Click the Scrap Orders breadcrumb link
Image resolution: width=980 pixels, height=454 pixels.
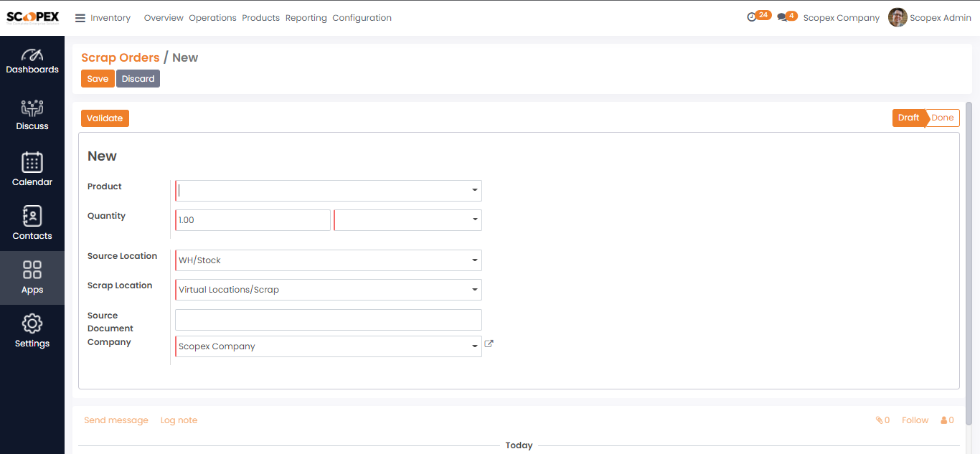coord(120,58)
